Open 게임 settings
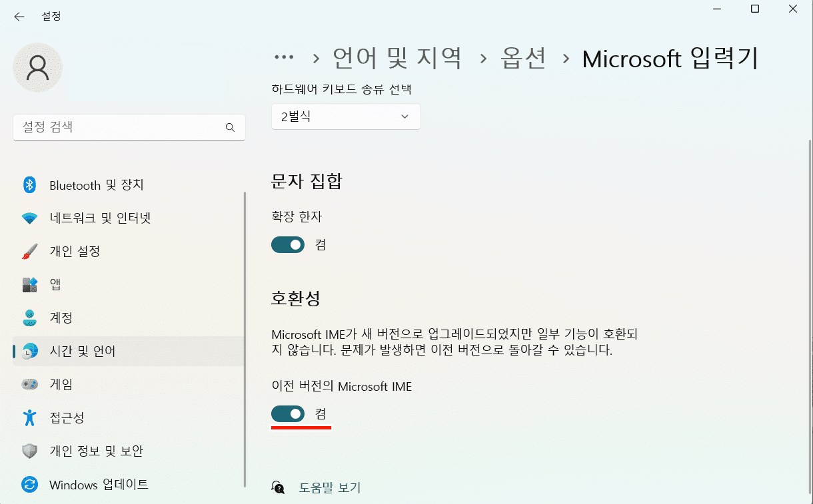This screenshot has height=504, width=813. click(x=129, y=385)
